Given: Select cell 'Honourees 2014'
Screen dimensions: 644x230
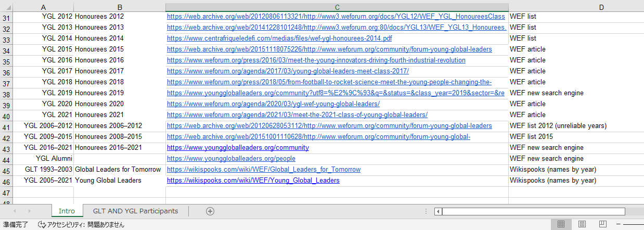Looking at the screenshot, I should 120,39.
